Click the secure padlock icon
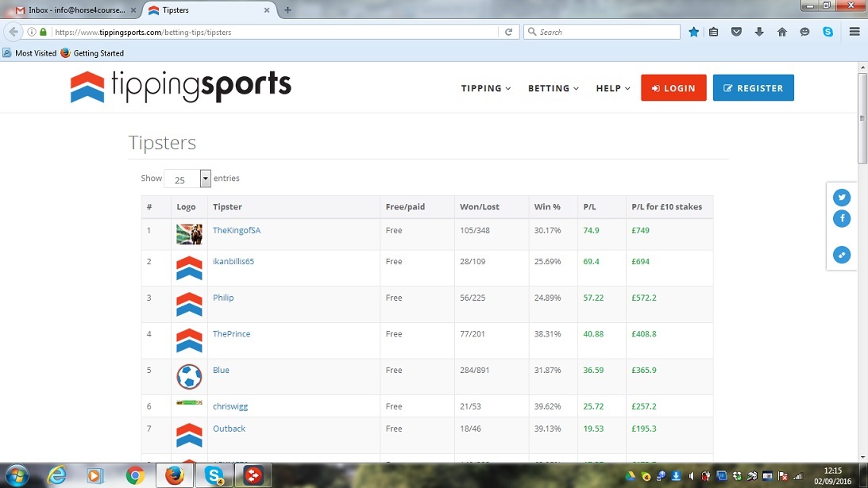This screenshot has height=488, width=868. click(43, 32)
